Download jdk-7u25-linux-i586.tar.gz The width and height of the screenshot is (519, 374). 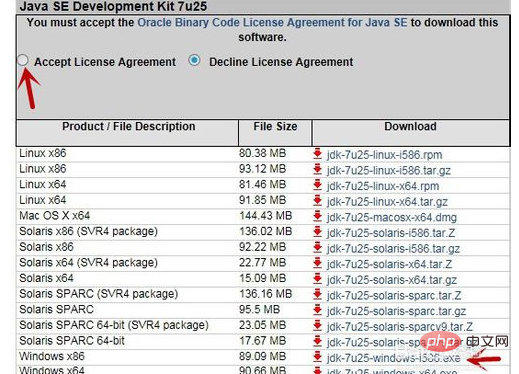(x=389, y=170)
